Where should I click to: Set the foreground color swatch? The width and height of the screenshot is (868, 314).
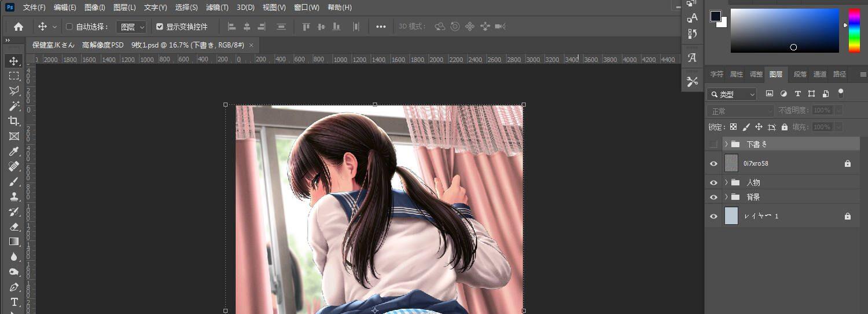click(716, 16)
